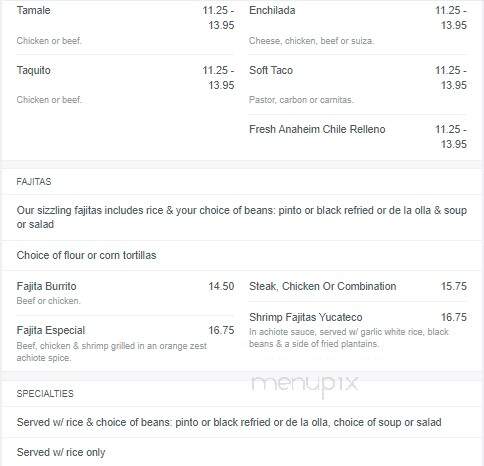
Task: Click the Fajita Especial item
Action: [x=51, y=330]
